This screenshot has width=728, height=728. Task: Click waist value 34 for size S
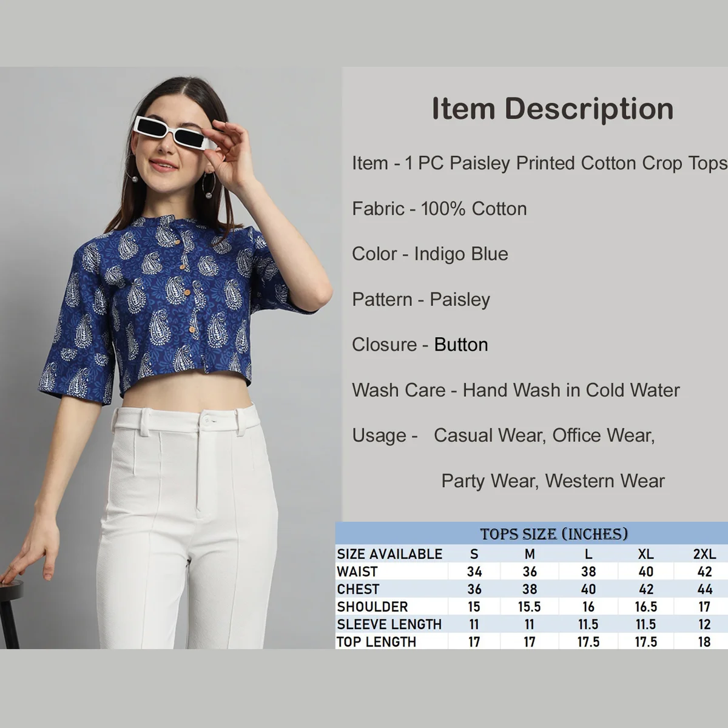coord(474,571)
